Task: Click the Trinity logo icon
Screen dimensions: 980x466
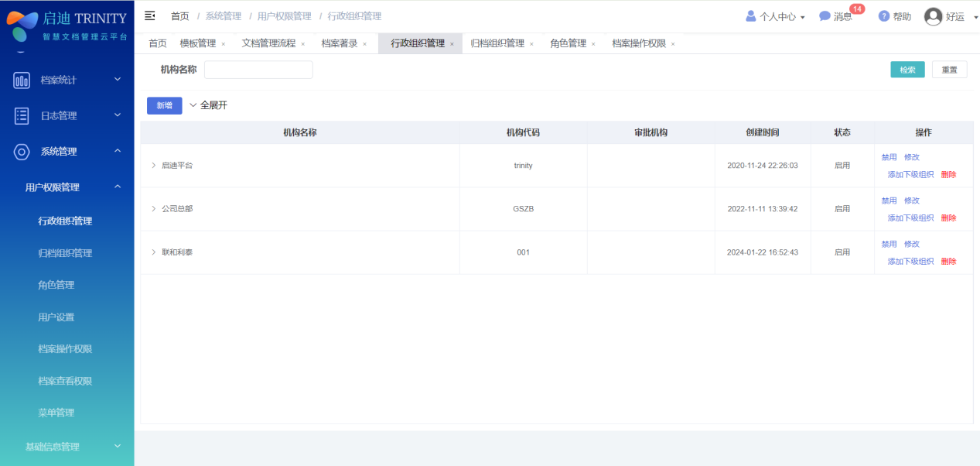Action: tap(22, 26)
